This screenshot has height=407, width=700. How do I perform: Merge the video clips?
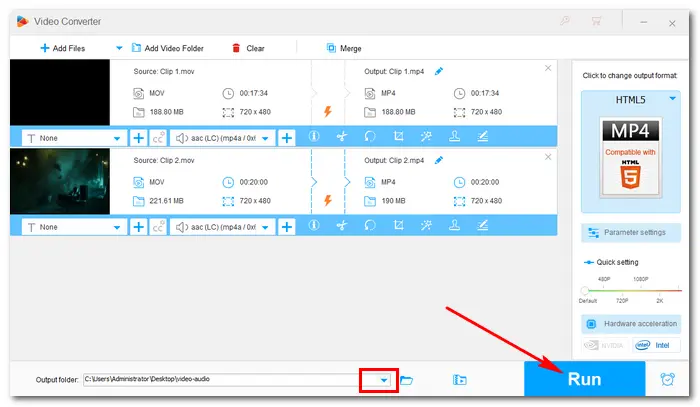pyautogui.click(x=344, y=48)
